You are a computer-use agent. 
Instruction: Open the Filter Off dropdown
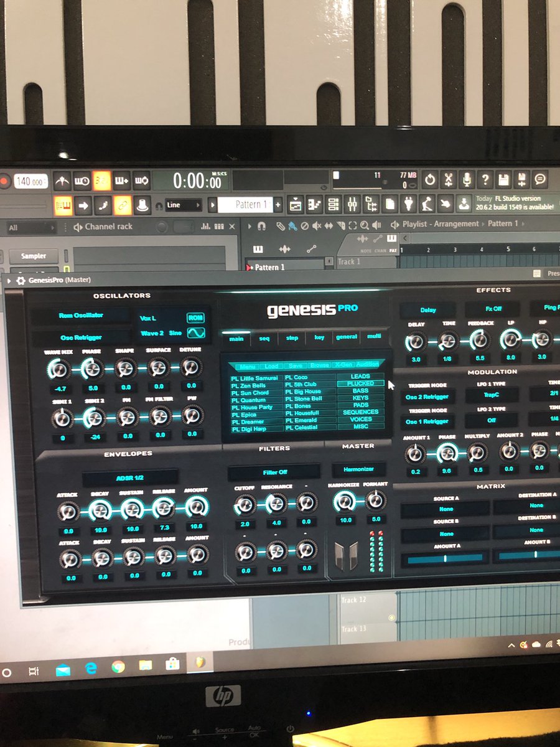(274, 472)
